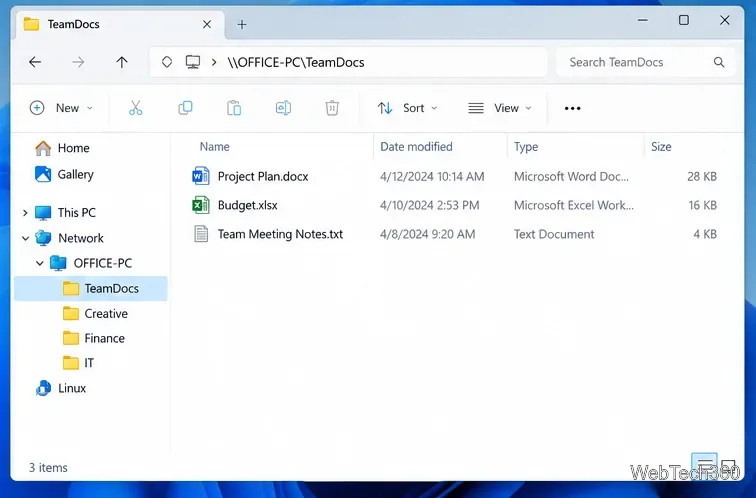Open the See more three-dots menu
The height and width of the screenshot is (498, 756).
tap(572, 108)
